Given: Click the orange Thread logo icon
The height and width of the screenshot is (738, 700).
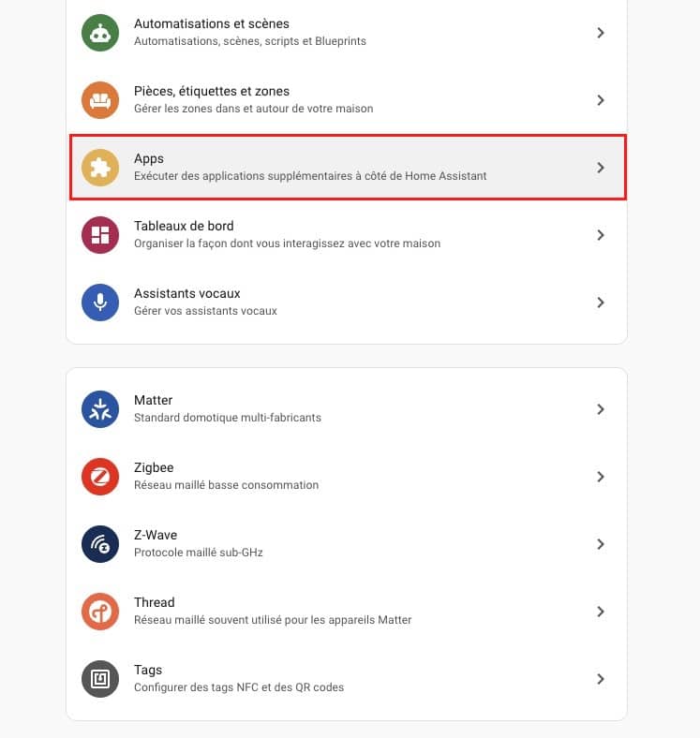Looking at the screenshot, I should [99, 612].
